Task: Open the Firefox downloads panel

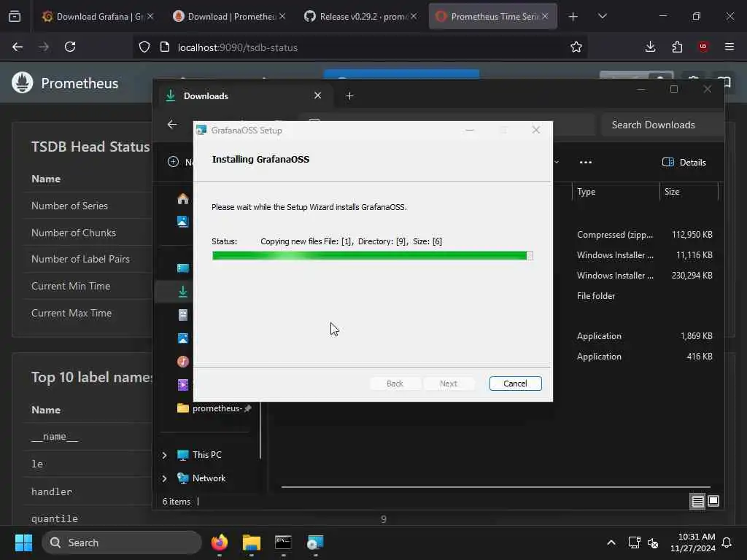Action: coord(650,47)
